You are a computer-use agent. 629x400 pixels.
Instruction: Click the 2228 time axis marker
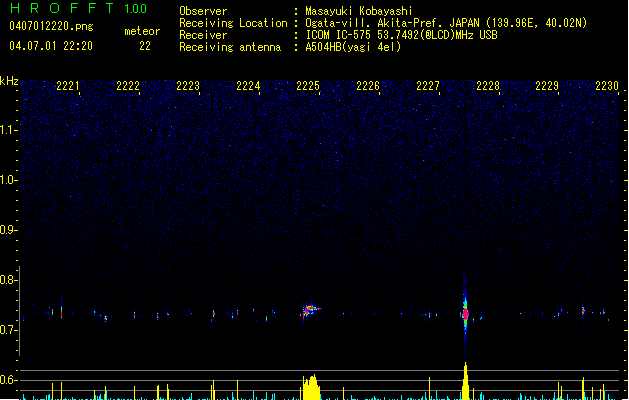(x=488, y=86)
